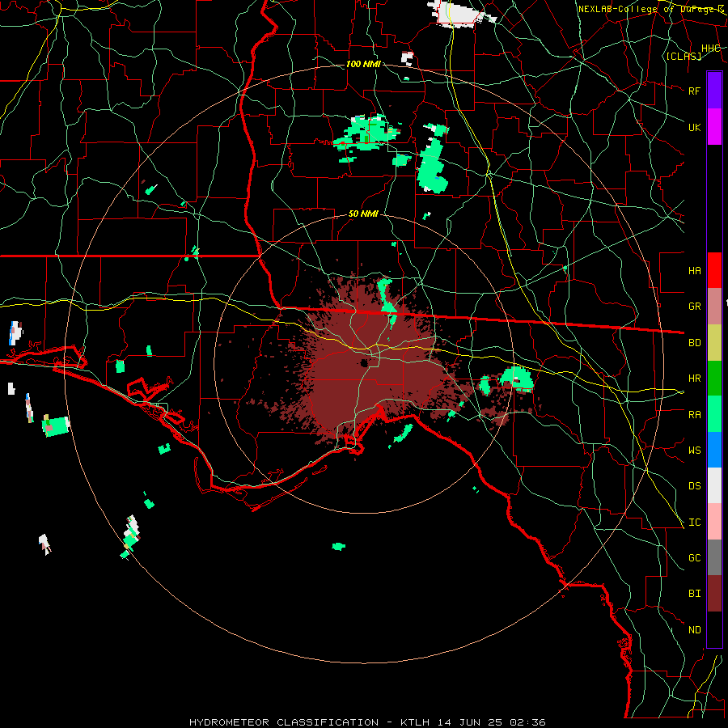Click the RF legend label text
This screenshot has height=728, width=728.
click(694, 91)
